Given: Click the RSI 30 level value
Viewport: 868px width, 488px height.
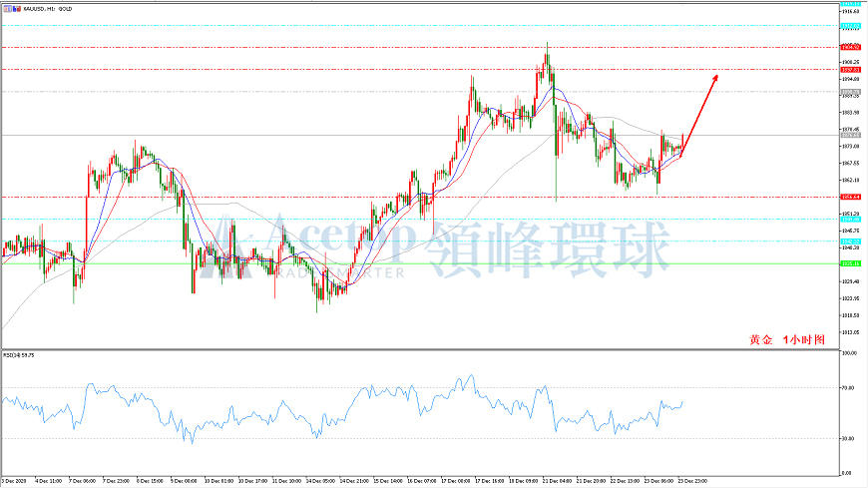Looking at the screenshot, I should click(x=847, y=439).
